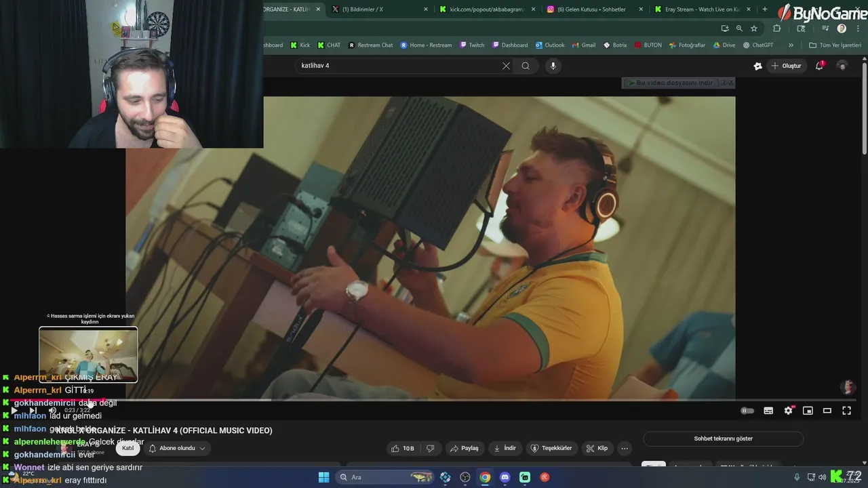Viewport: 868px width, 488px height.
Task: Switch to the kick.com/popout tab
Action: click(486, 9)
